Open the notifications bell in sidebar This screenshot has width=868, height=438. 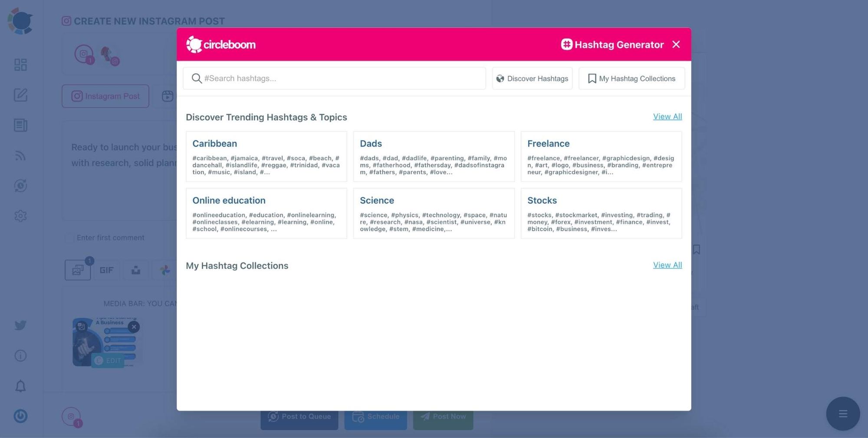(20, 386)
